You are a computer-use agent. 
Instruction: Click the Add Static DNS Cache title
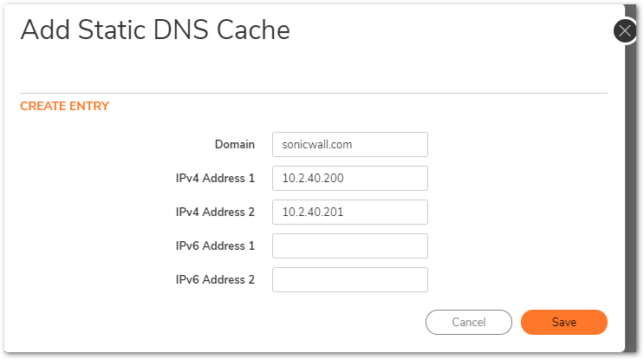(x=155, y=30)
